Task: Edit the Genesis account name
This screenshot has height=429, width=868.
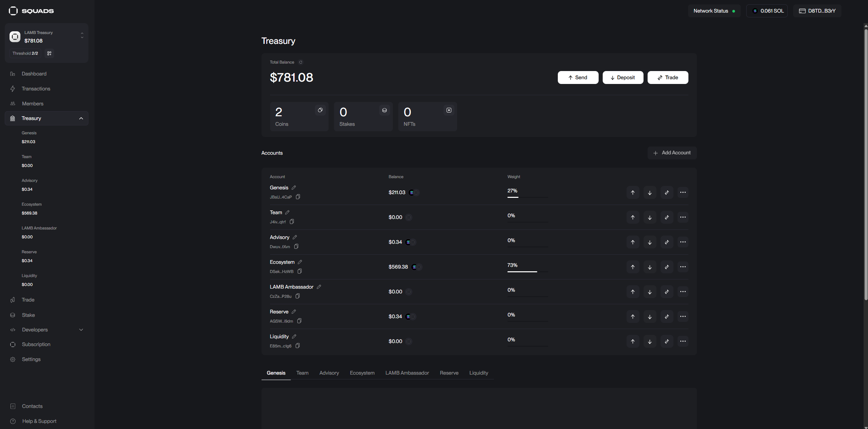Action: [x=294, y=188]
